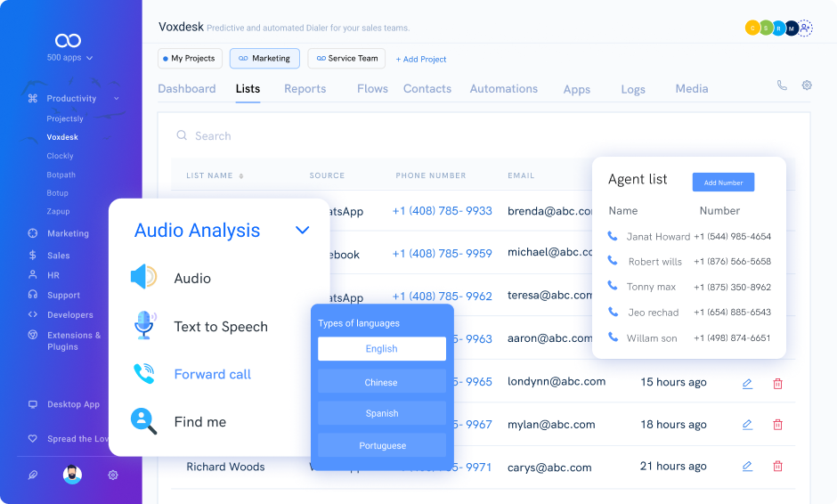Collapse the Productivity section in sidebar
Viewport: 837px width, 504px height.
117,99
